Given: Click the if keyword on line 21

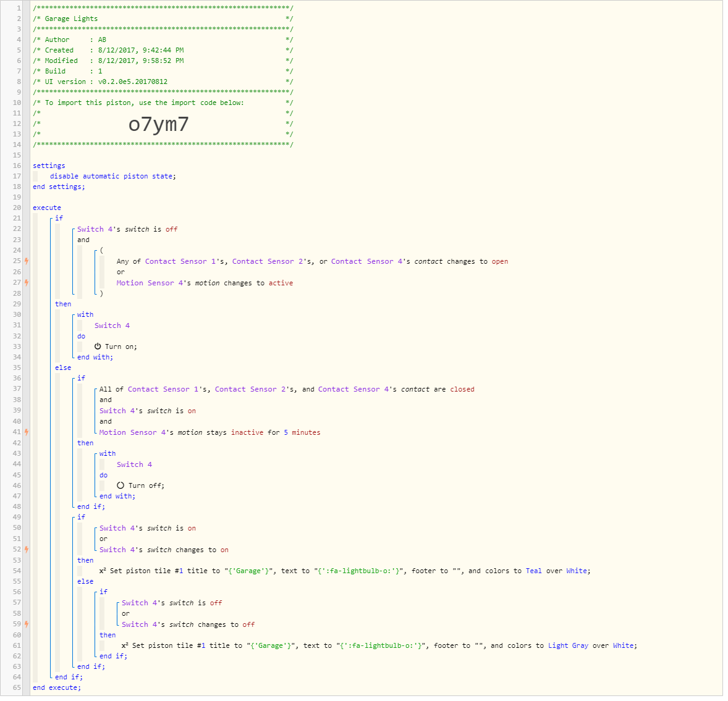Looking at the screenshot, I should (x=59, y=219).
